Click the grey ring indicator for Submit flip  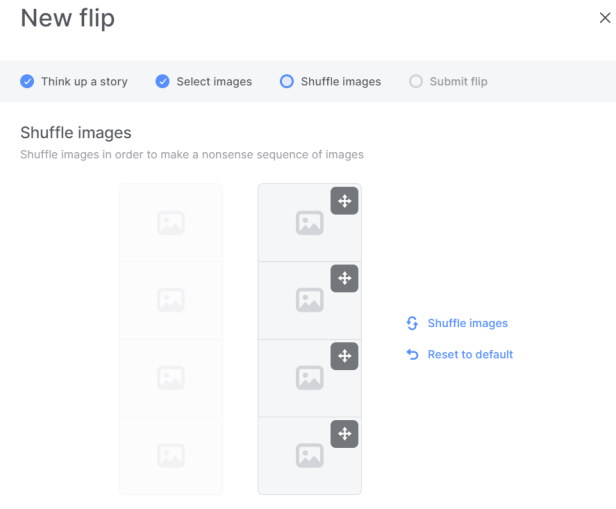point(416,81)
